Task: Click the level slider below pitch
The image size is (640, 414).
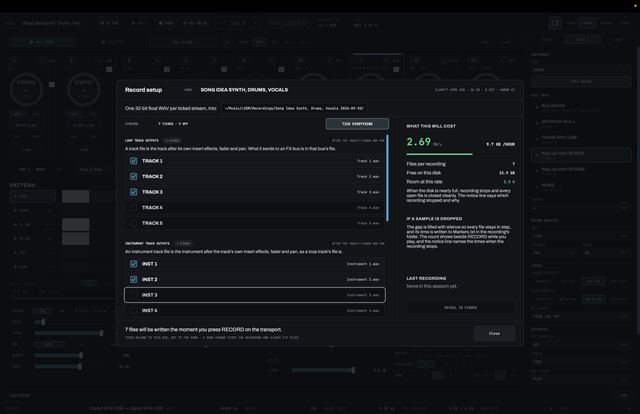Action: (69, 333)
